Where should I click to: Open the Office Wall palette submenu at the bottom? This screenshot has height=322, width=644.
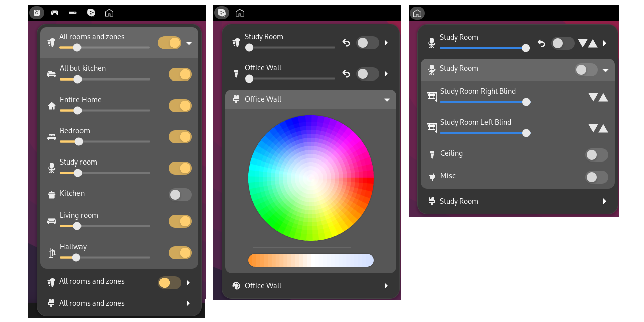386,286
